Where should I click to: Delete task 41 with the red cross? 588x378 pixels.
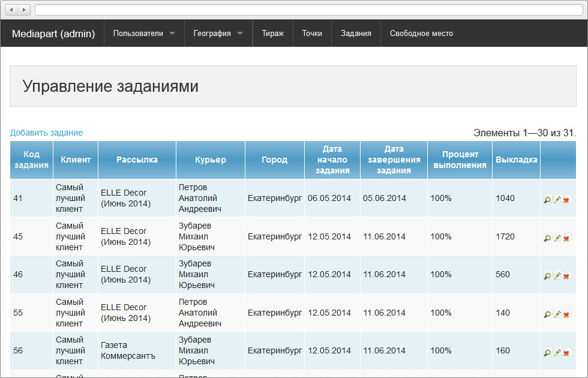pyautogui.click(x=566, y=200)
